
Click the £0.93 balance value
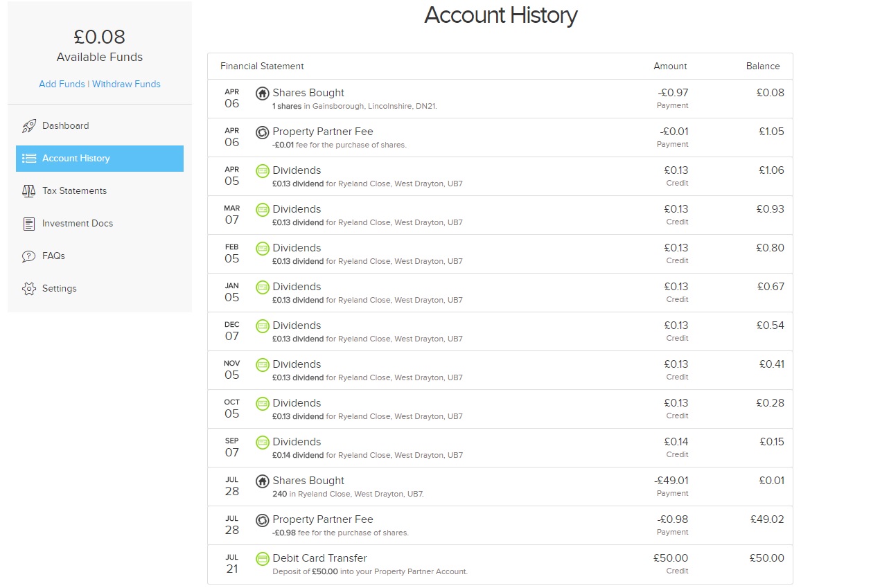point(771,209)
